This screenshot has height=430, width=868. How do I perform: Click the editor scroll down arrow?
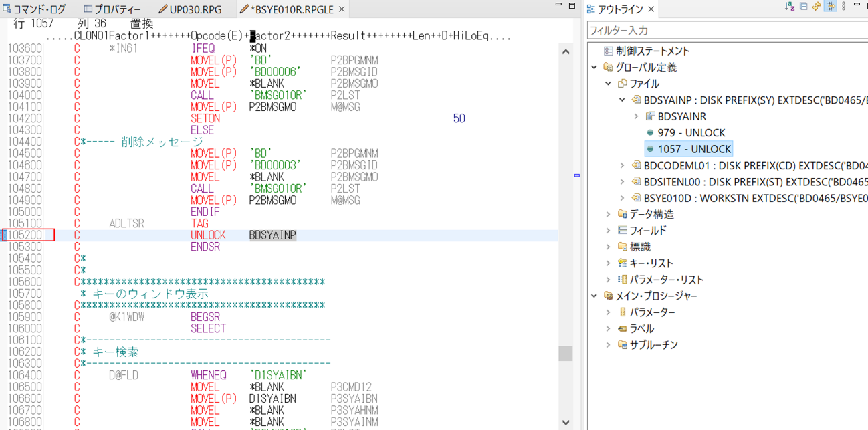566,422
